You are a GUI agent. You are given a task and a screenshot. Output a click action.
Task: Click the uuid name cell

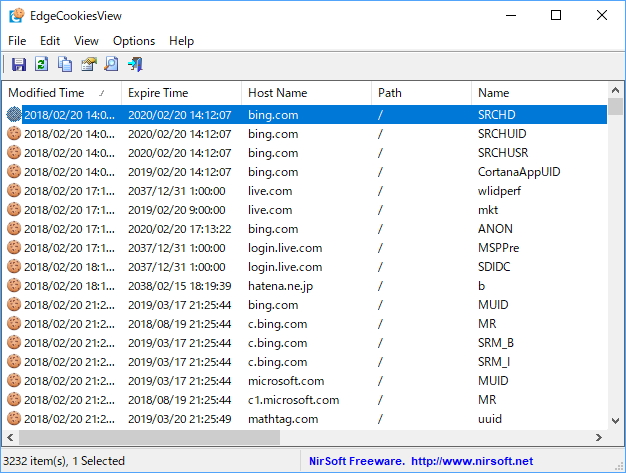[490, 419]
